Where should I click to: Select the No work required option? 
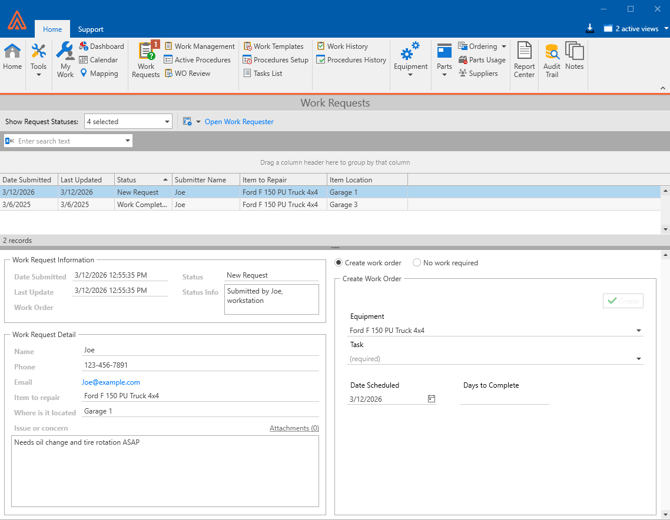[x=417, y=263]
